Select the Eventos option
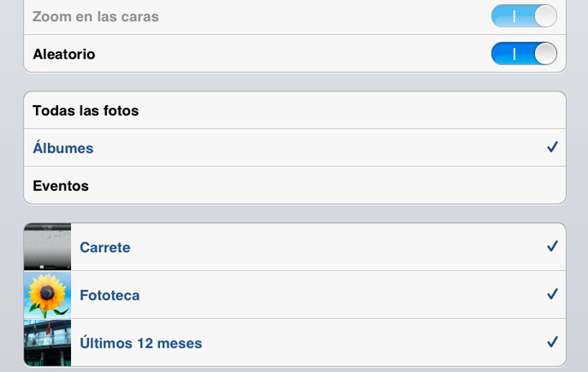Viewport: 588px width, 372px height. (60, 186)
